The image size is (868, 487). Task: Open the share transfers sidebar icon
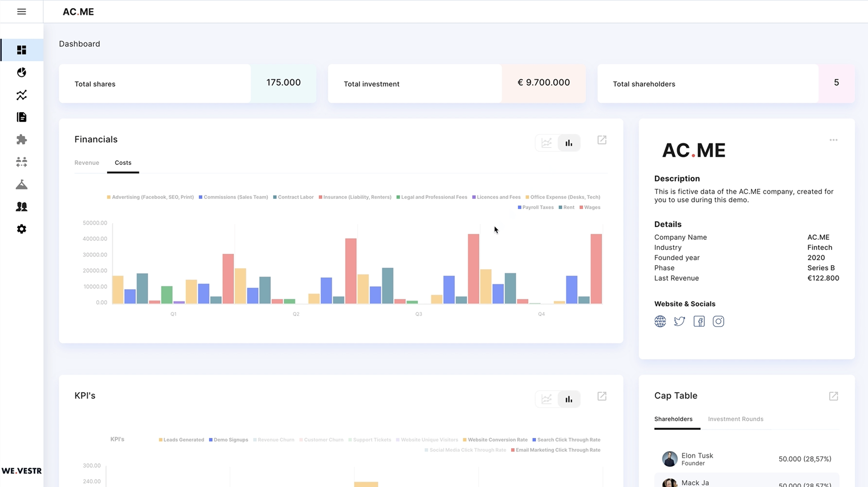22,161
